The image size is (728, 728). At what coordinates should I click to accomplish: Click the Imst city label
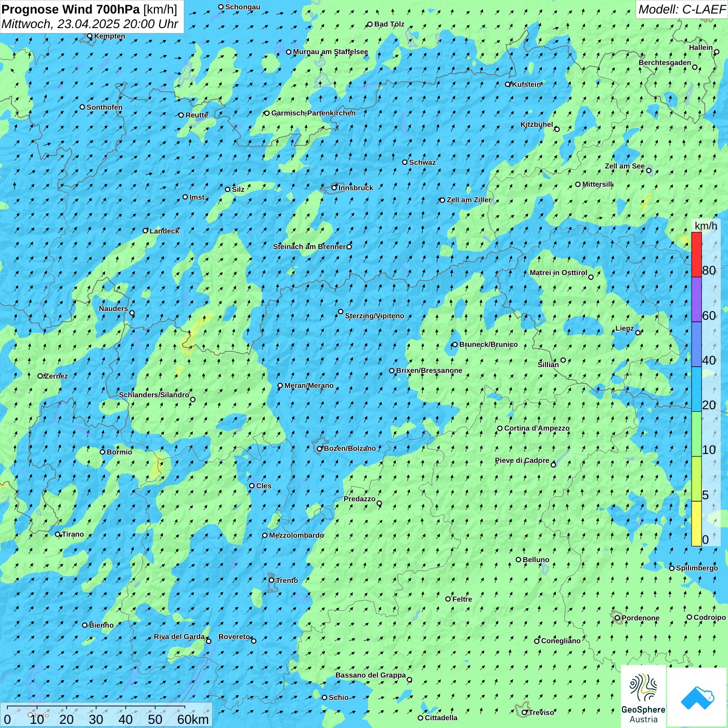(197, 198)
